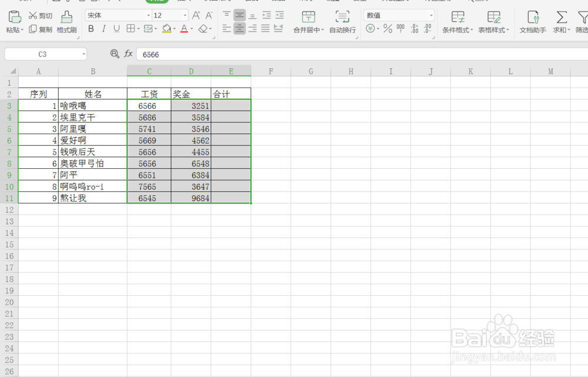588x377 pixels.
Task: Open the border style dropdown arrow
Action: point(138,29)
